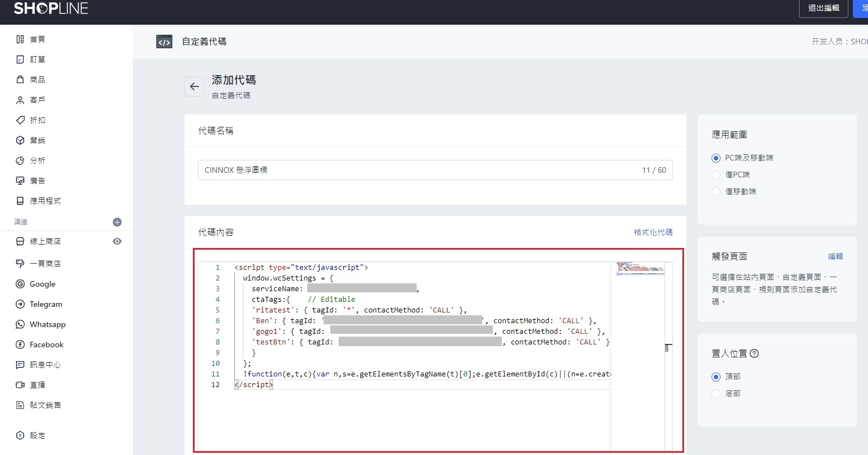Image resolution: width=868 pixels, height=455 pixels.
Task: Click the 廣告 ads icon
Action: pyautogui.click(x=20, y=181)
